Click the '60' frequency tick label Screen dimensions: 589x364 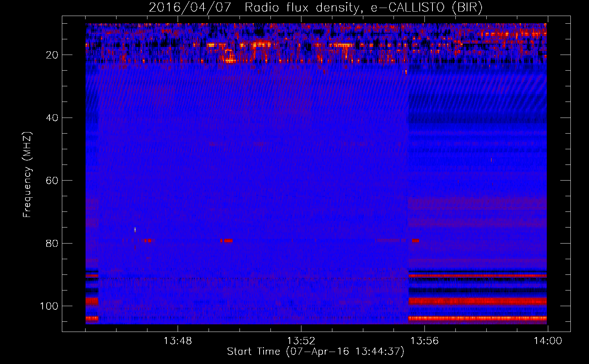(52, 181)
